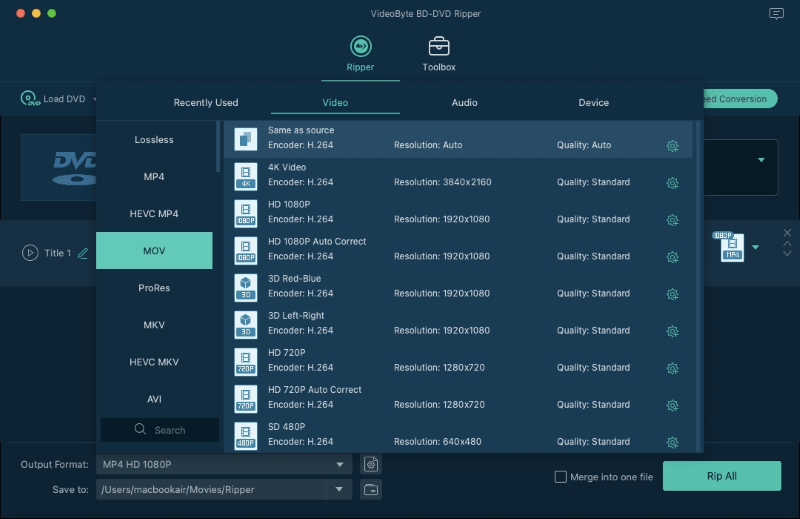Open settings gear for Same as source
The width and height of the screenshot is (800, 519).
672,146
